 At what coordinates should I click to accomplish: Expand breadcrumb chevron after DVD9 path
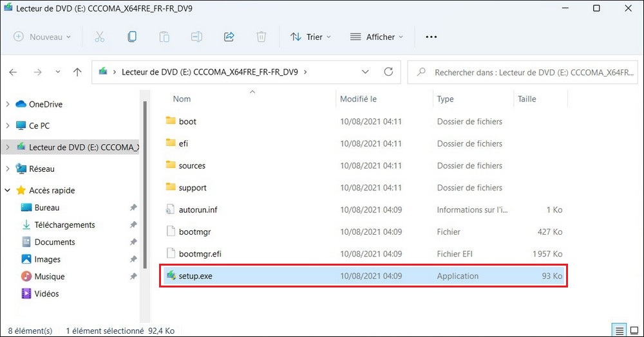point(305,72)
